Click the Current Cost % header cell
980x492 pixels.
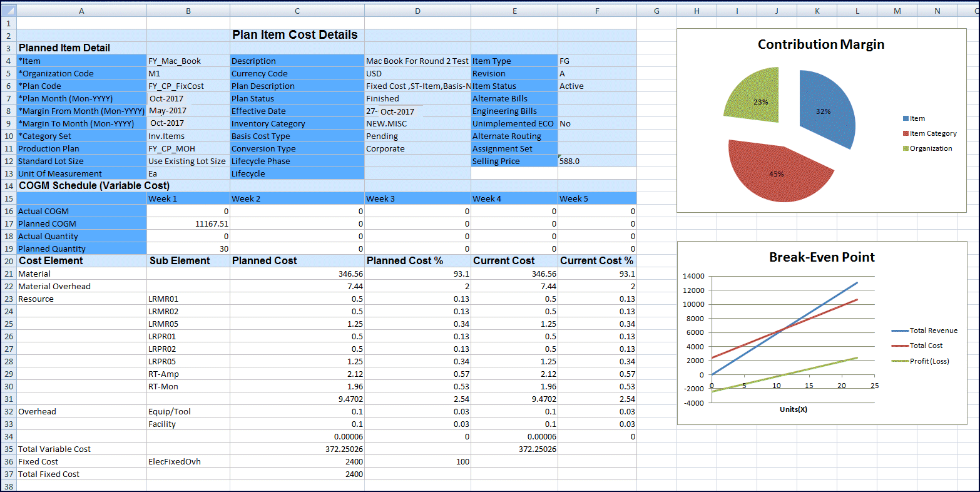click(x=597, y=261)
